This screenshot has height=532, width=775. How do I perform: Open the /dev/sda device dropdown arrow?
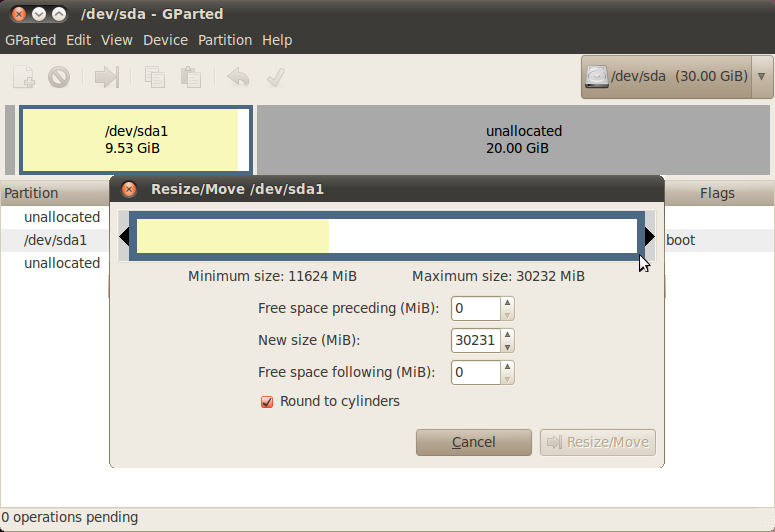[762, 77]
